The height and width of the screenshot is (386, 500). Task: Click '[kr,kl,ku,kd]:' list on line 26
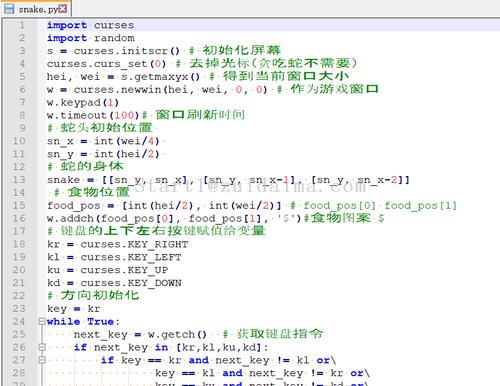point(222,347)
